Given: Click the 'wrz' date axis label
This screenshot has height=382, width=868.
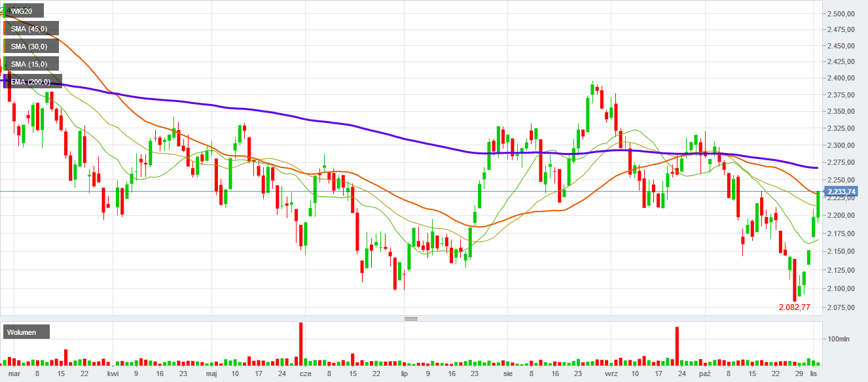Looking at the screenshot, I should point(611,373).
